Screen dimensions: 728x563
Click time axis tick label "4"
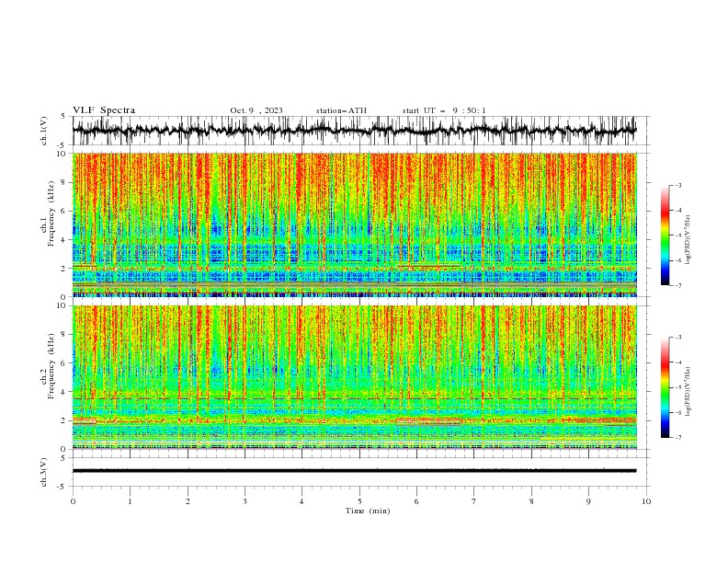(x=301, y=501)
